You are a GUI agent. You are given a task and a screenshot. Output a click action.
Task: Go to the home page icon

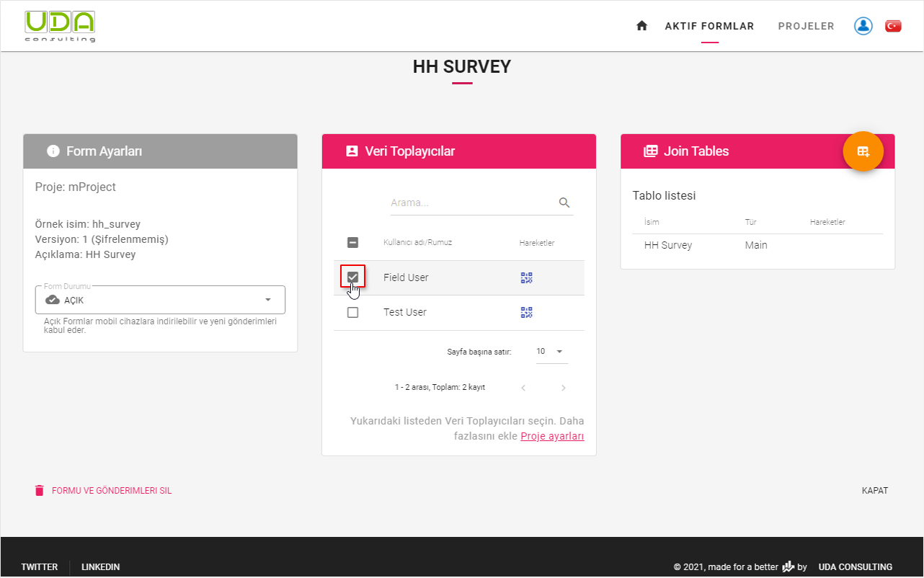tap(641, 26)
